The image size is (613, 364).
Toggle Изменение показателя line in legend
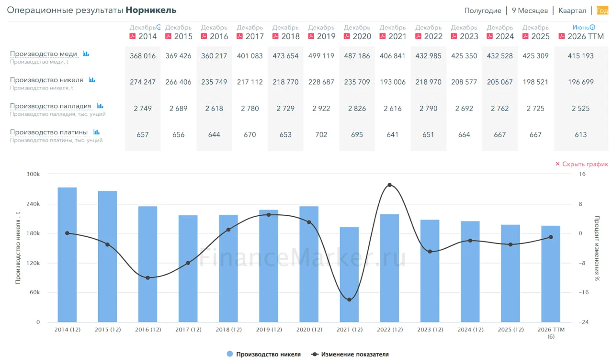(350, 354)
